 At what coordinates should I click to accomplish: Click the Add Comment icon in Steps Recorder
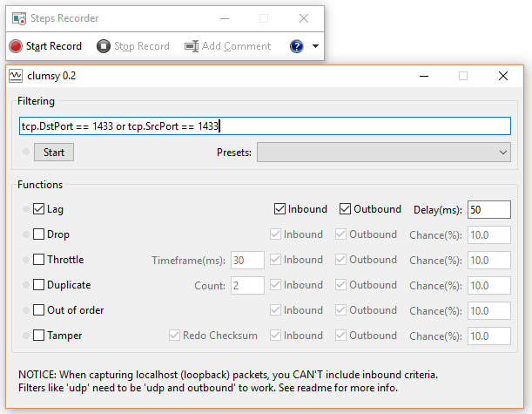coord(192,46)
